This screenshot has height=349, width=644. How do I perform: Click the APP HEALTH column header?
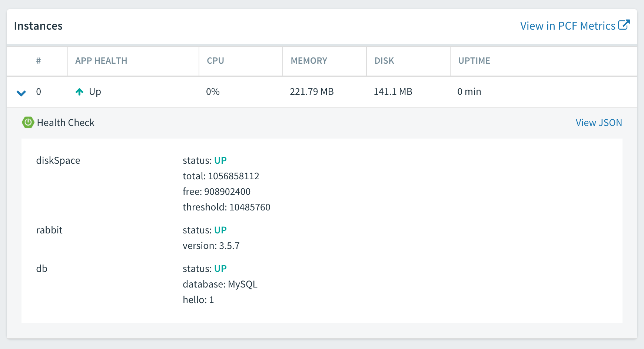101,61
